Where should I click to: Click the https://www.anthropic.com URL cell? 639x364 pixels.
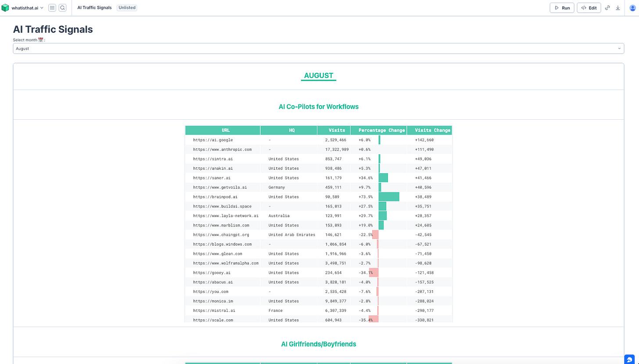[222, 150]
